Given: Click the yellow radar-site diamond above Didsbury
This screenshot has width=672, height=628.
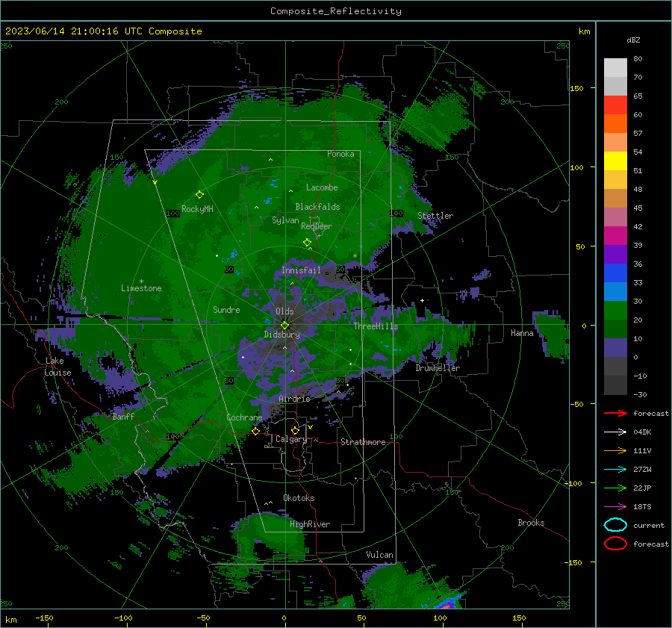Looking at the screenshot, I should pyautogui.click(x=284, y=326).
